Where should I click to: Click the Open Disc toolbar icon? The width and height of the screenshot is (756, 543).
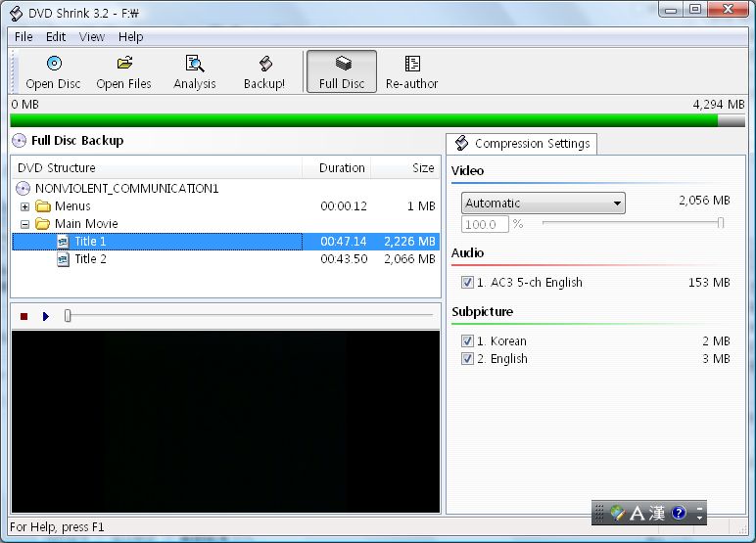pos(54,64)
